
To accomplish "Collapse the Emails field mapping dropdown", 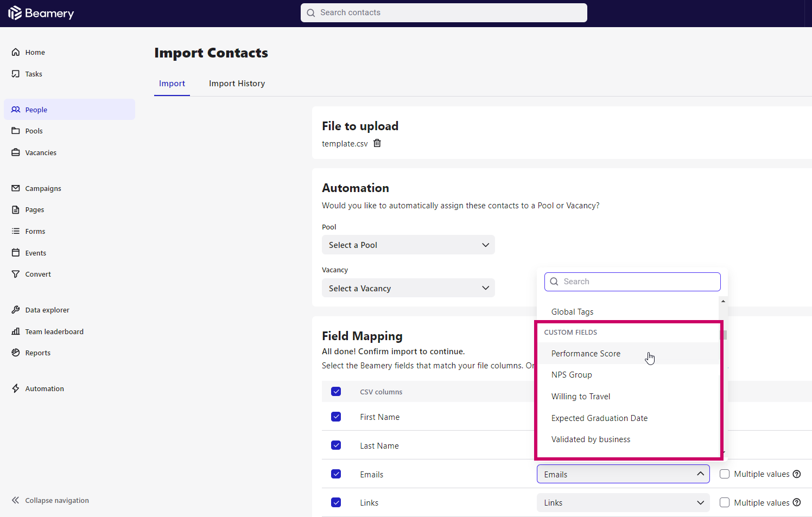I will [x=623, y=474].
